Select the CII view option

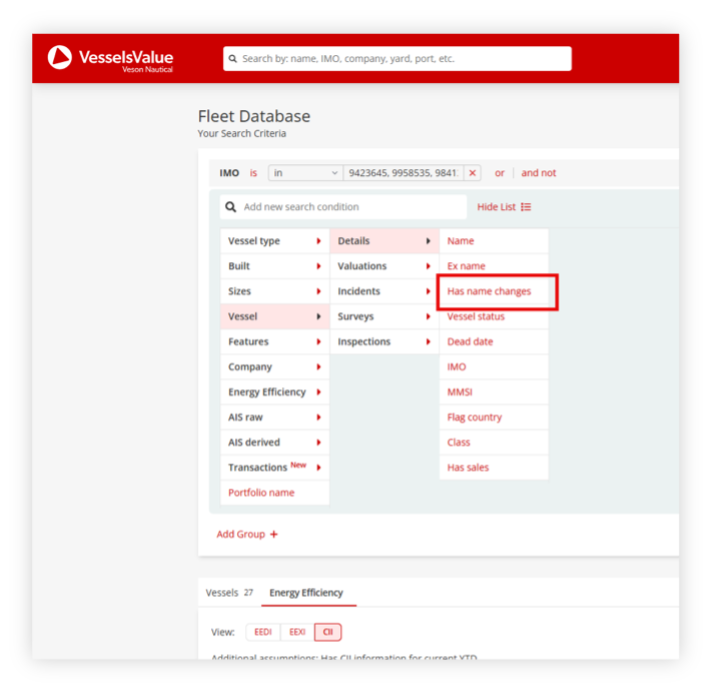point(327,632)
